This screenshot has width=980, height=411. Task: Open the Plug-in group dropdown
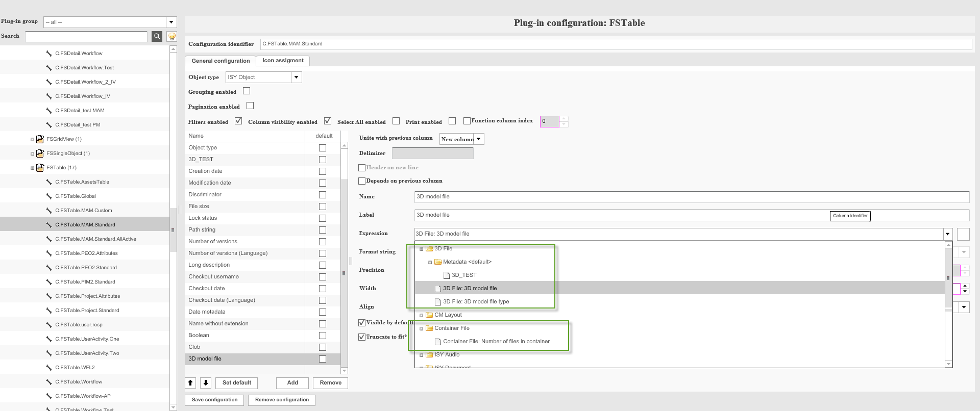(x=171, y=22)
